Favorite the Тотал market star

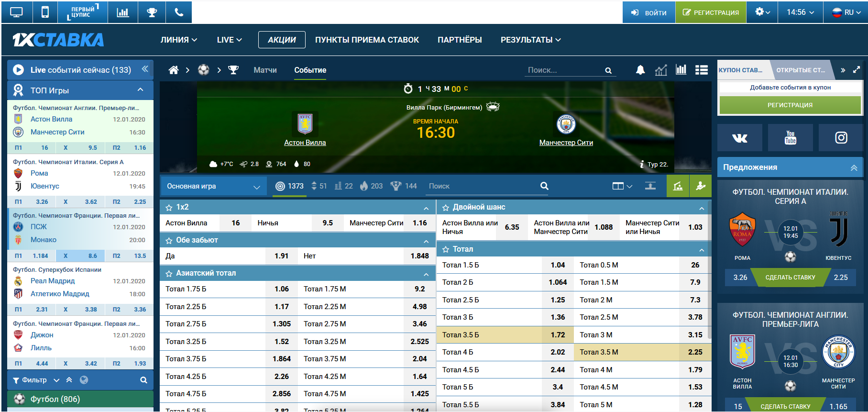[x=446, y=249]
